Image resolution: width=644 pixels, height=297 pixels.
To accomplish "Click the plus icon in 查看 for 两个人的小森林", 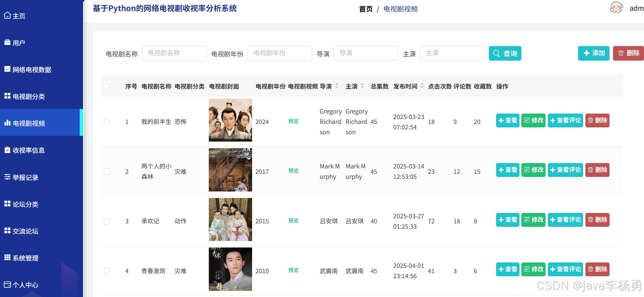I will tap(501, 170).
